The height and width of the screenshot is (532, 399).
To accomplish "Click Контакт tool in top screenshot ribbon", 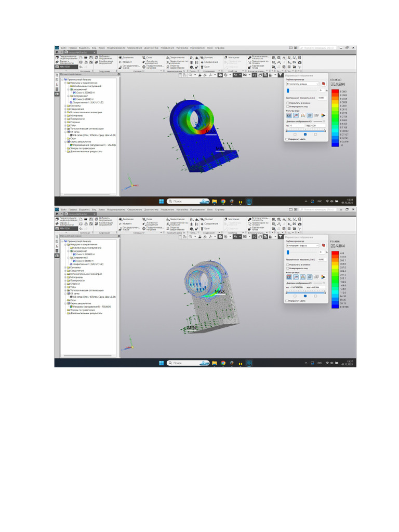I will [x=207, y=58].
